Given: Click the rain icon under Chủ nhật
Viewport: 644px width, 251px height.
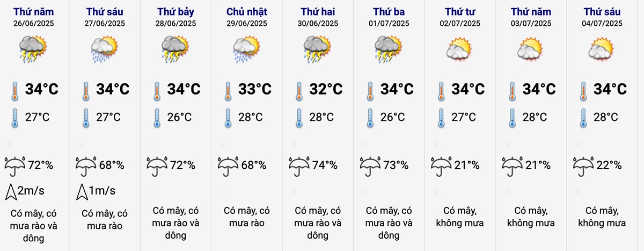Looking at the screenshot, I should click(x=247, y=49).
